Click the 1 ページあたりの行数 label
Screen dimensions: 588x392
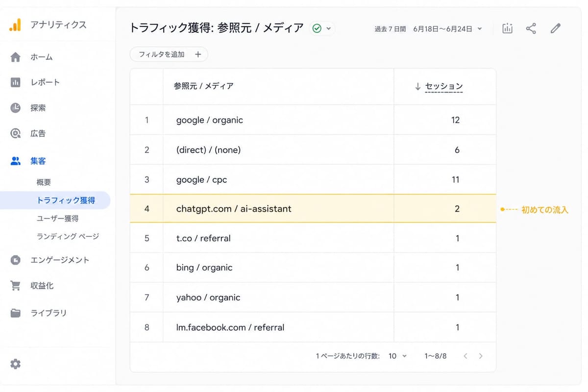click(x=348, y=356)
